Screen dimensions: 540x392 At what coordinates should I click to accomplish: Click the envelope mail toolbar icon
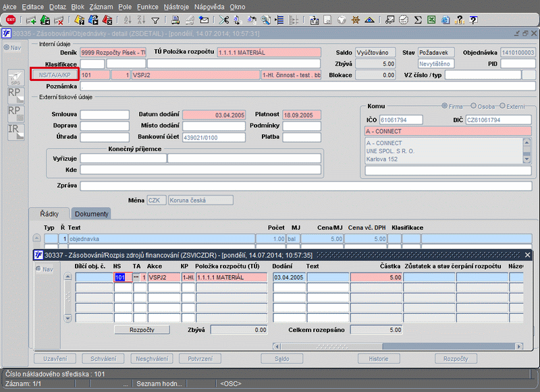[x=205, y=20]
